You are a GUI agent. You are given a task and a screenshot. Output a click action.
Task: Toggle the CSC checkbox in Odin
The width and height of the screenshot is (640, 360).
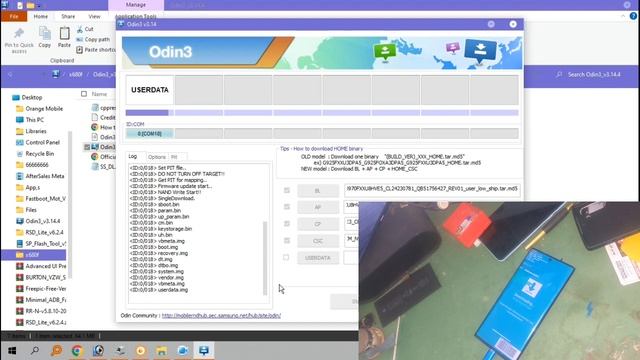click(287, 240)
